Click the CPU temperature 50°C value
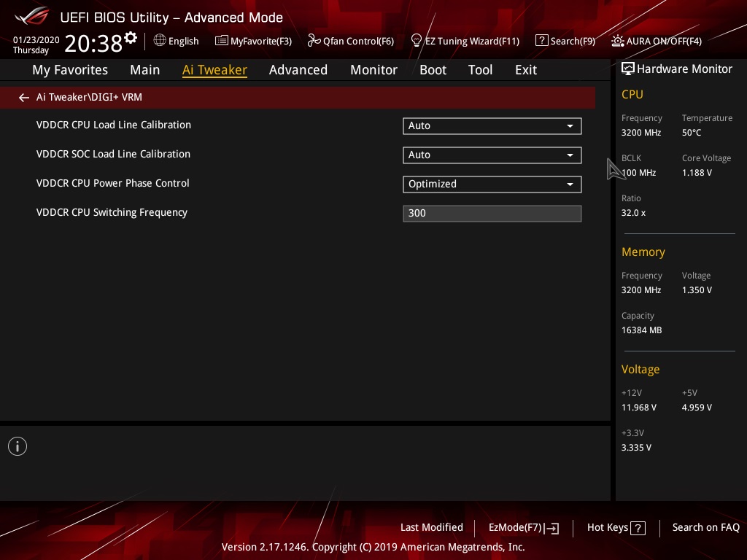The image size is (747, 560). [x=692, y=133]
